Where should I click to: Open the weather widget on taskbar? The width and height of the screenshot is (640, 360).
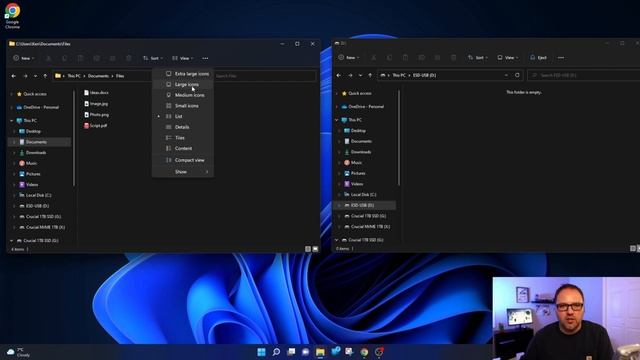[19, 352]
